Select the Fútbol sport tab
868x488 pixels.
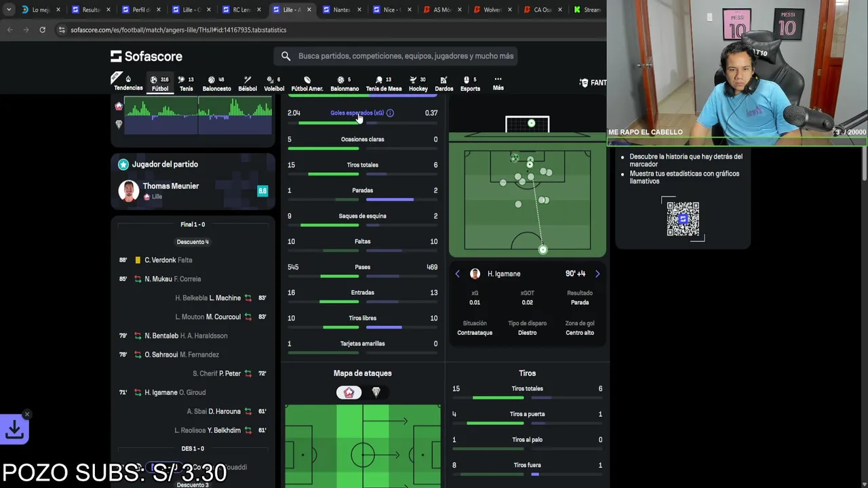pyautogui.click(x=160, y=83)
